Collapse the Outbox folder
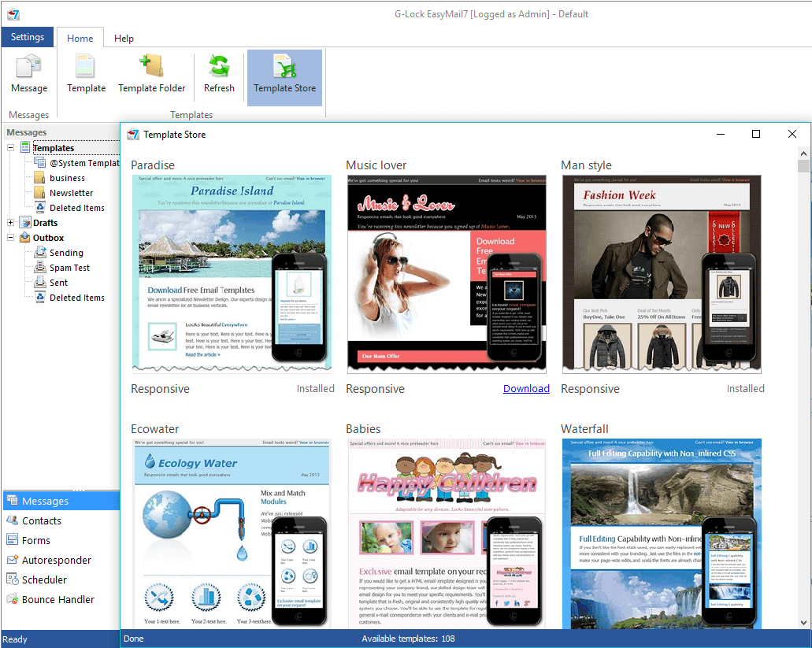812x648 pixels. pos(11,237)
